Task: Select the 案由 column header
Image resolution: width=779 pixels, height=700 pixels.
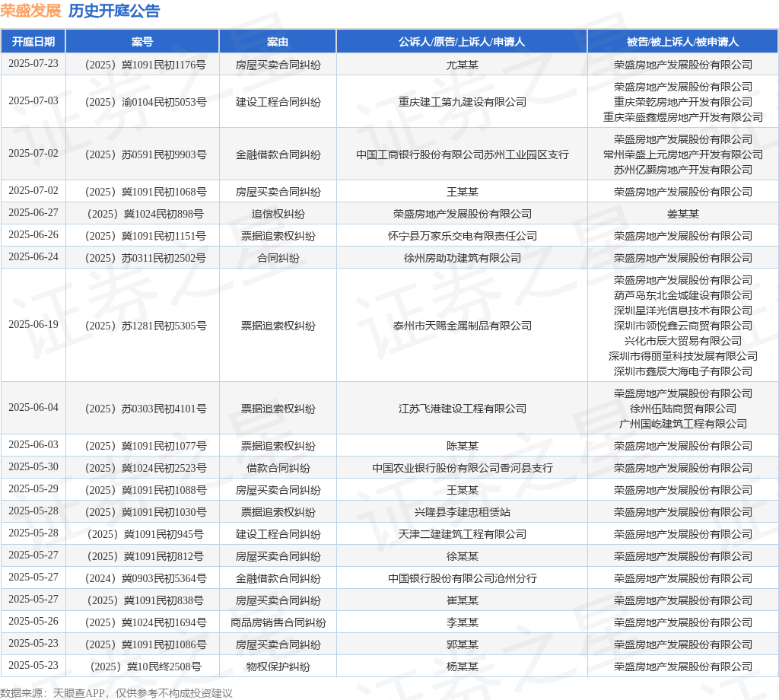Action: pyautogui.click(x=278, y=42)
